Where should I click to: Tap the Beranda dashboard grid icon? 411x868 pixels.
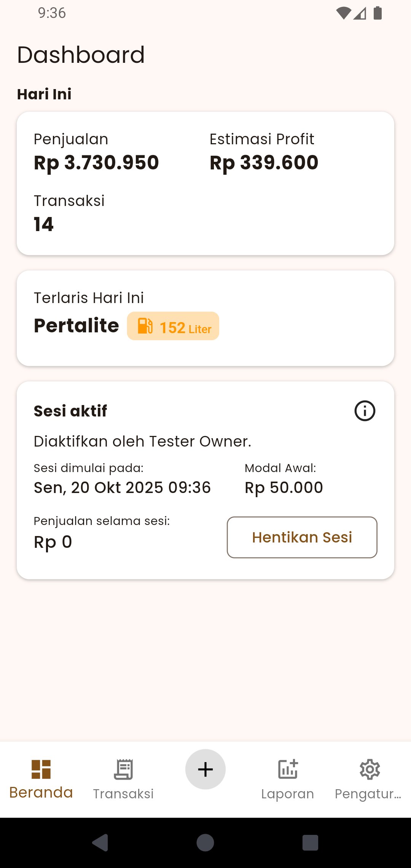[x=41, y=769]
